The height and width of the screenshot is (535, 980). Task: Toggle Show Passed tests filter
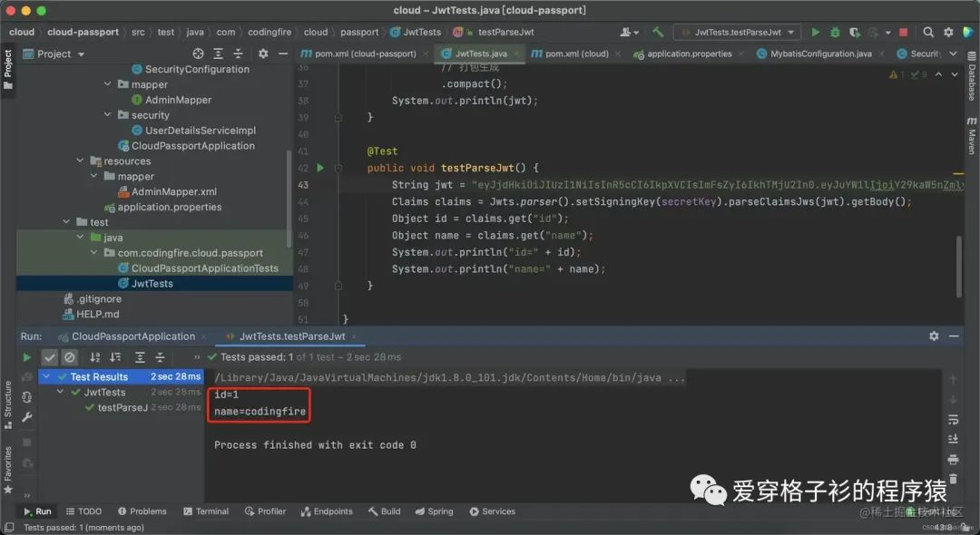point(50,356)
